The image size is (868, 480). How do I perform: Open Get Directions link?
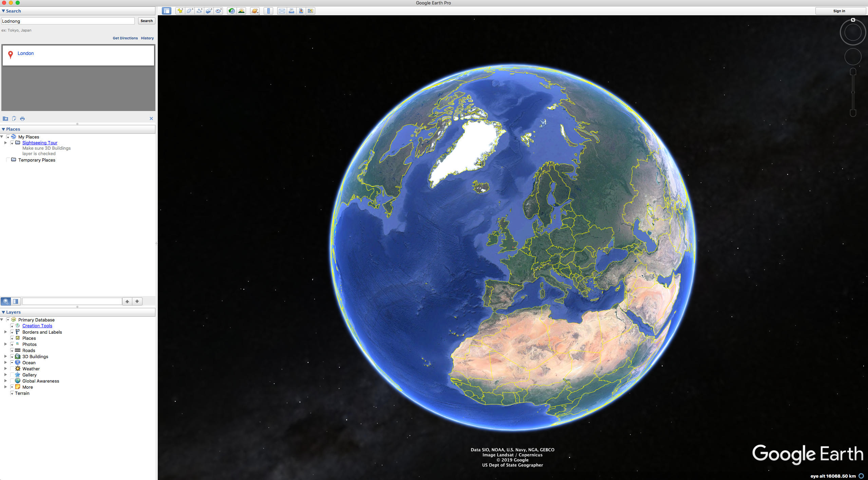(125, 38)
